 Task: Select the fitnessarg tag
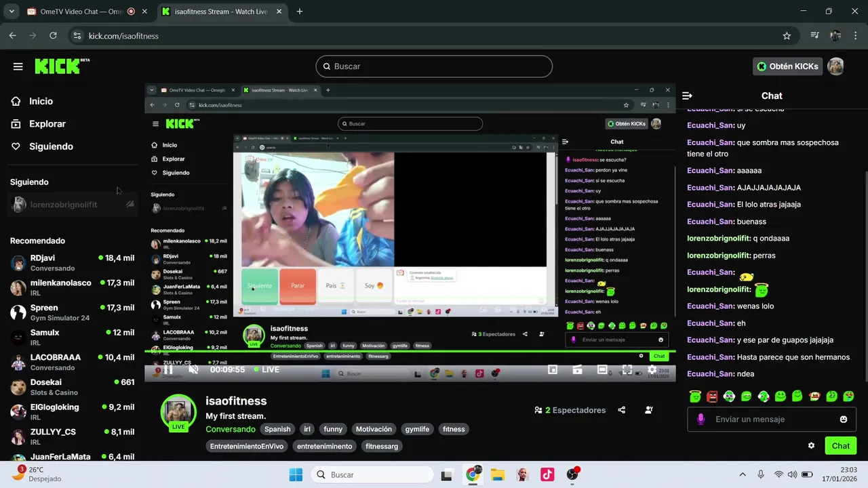382,446
